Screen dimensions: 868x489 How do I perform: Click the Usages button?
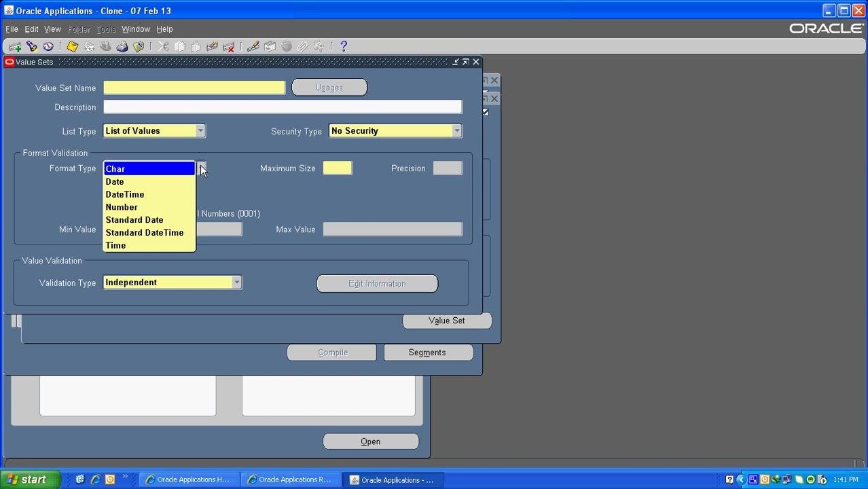[x=329, y=88]
